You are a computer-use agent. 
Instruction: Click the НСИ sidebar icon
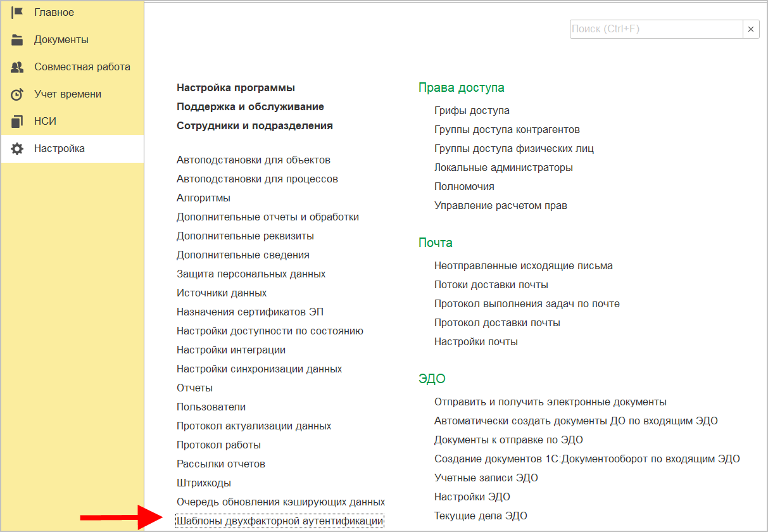pos(17,121)
